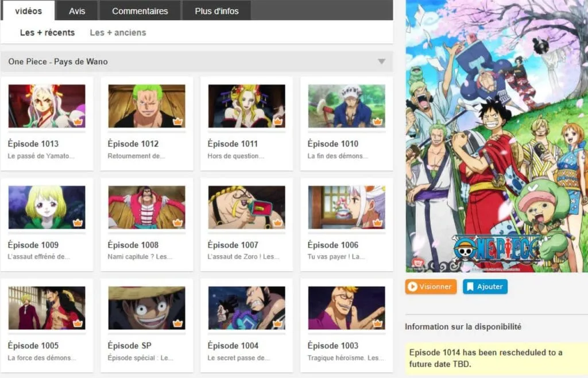Click the Épisode 1006 title
Screen dimensions: 588x378
333,245
